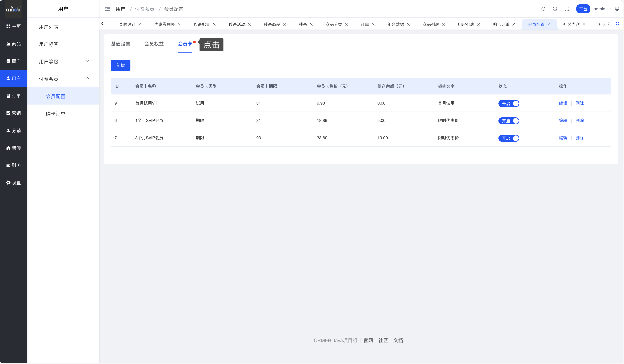Screen dimensions: 624x364
Task: Open the search magnifier icon
Action: tap(555, 9)
